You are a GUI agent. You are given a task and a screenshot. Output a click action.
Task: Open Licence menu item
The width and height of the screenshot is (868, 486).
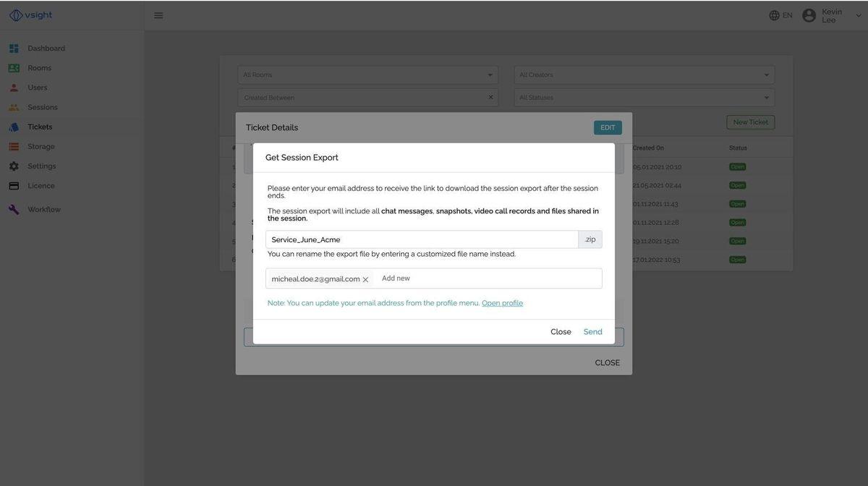[41, 186]
